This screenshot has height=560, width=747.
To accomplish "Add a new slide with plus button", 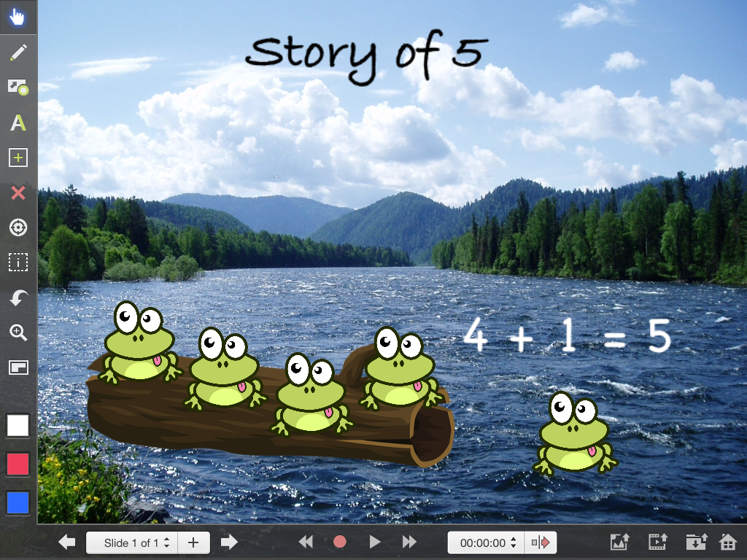I will point(193,542).
